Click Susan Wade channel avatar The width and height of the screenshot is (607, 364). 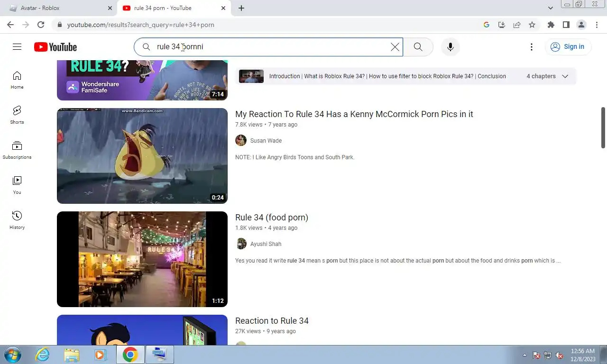[241, 140]
